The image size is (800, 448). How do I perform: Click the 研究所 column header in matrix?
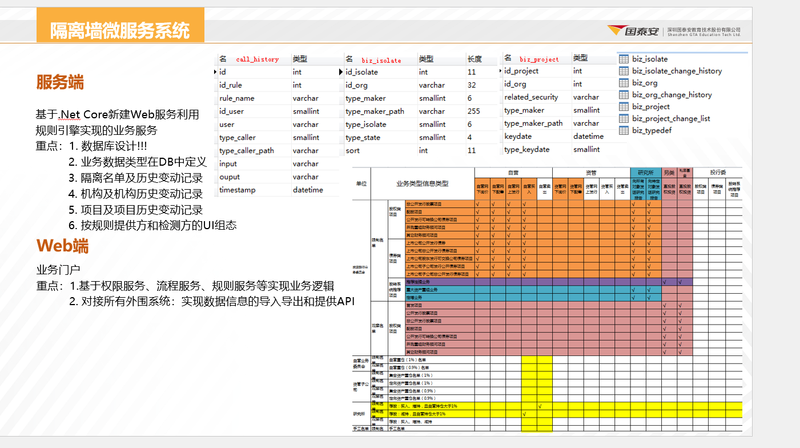click(x=645, y=171)
